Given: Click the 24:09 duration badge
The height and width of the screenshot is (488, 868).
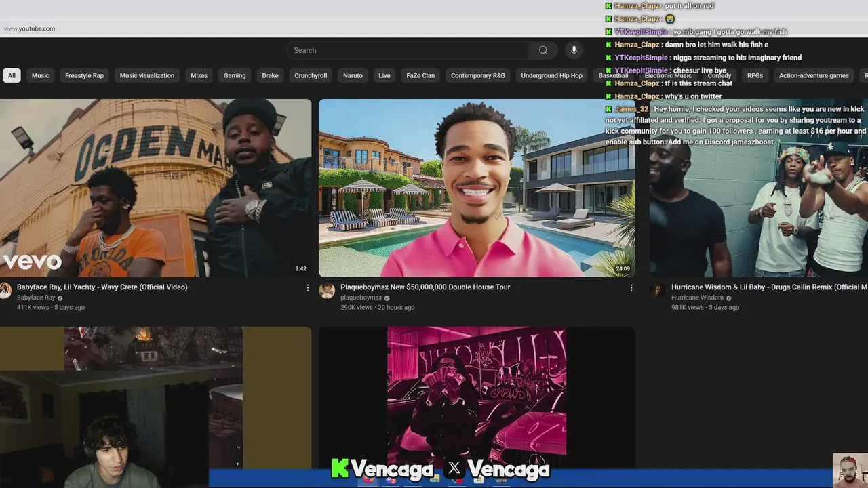Looking at the screenshot, I should click(623, 269).
